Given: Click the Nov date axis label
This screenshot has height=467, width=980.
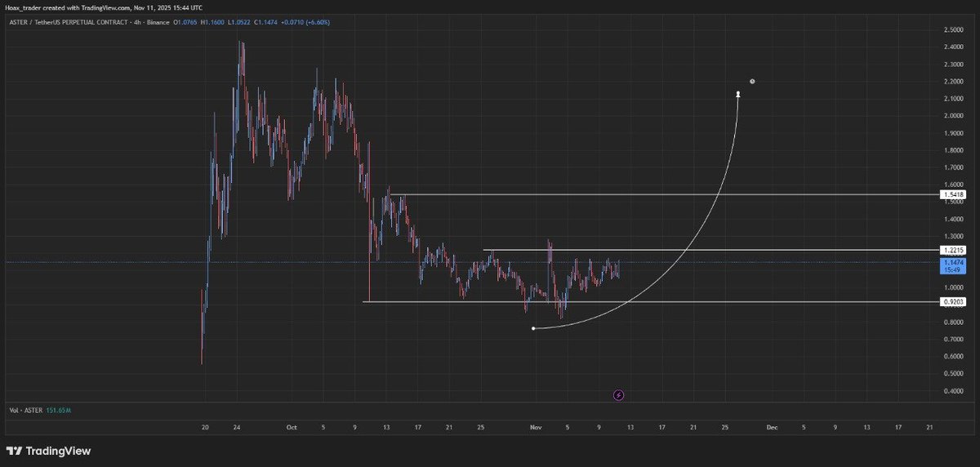Looking at the screenshot, I should pyautogui.click(x=536, y=426).
